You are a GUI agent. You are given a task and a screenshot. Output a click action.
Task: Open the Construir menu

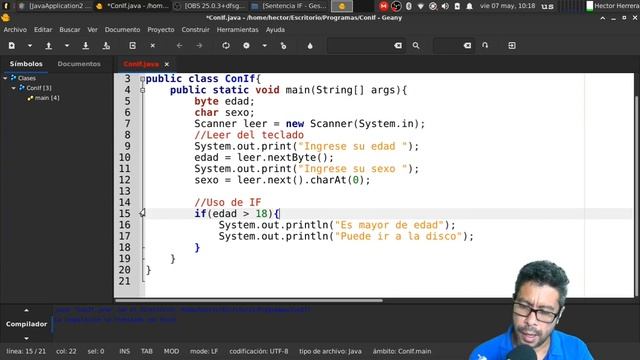[196, 30]
